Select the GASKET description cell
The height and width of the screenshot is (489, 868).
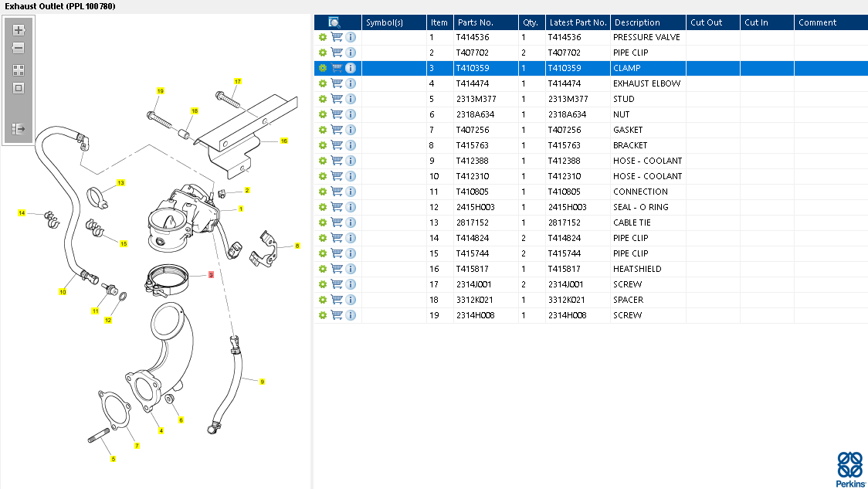648,130
